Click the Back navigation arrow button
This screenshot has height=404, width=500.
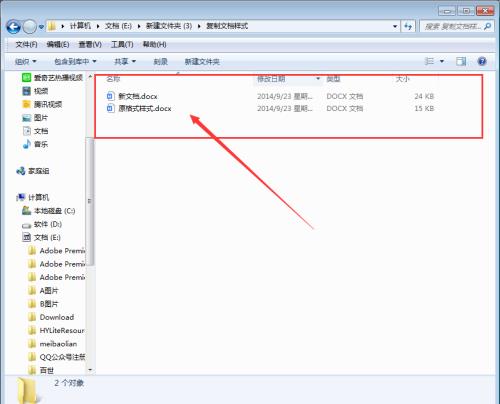14,27
